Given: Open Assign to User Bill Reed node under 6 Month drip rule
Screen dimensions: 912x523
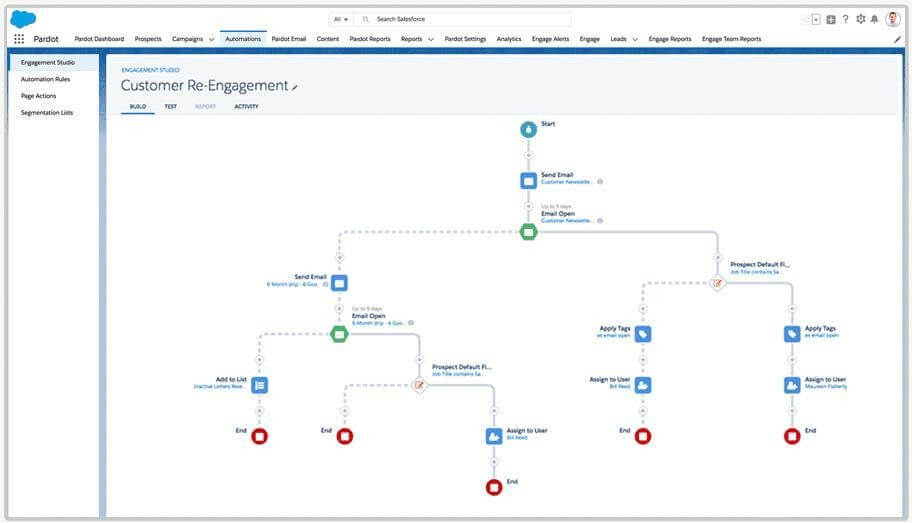Looking at the screenshot, I should [x=494, y=436].
